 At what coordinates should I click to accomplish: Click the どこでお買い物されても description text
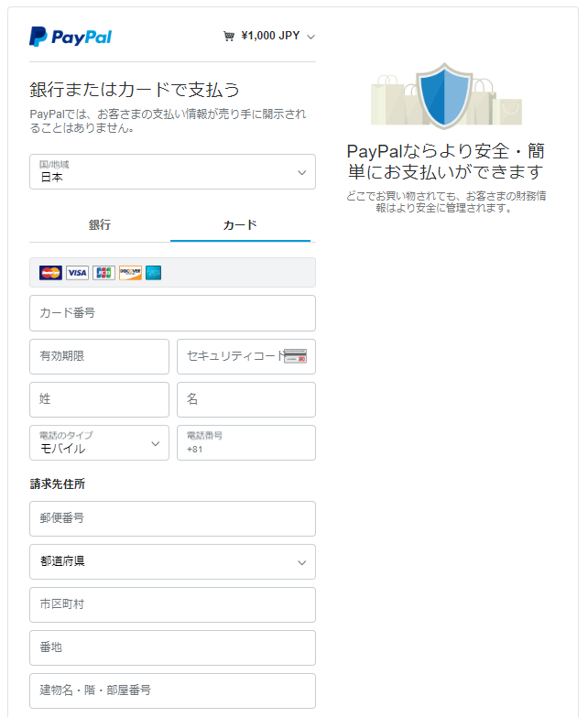click(x=446, y=202)
